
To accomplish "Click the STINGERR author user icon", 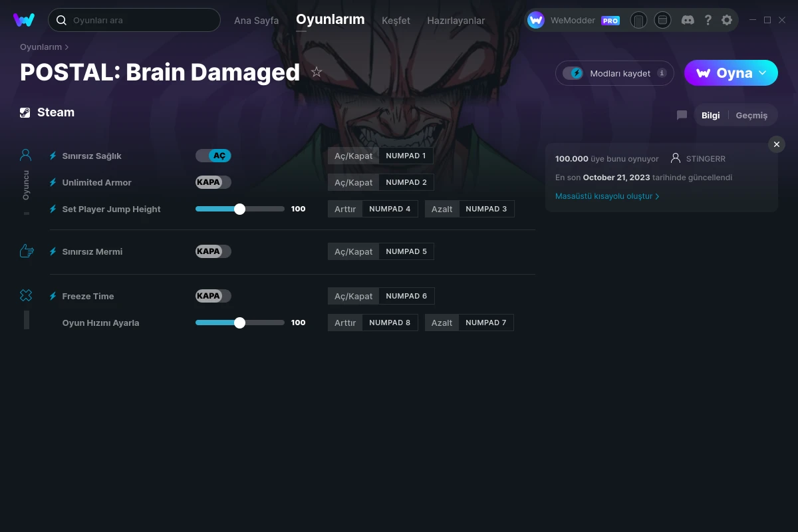I will pyautogui.click(x=676, y=158).
